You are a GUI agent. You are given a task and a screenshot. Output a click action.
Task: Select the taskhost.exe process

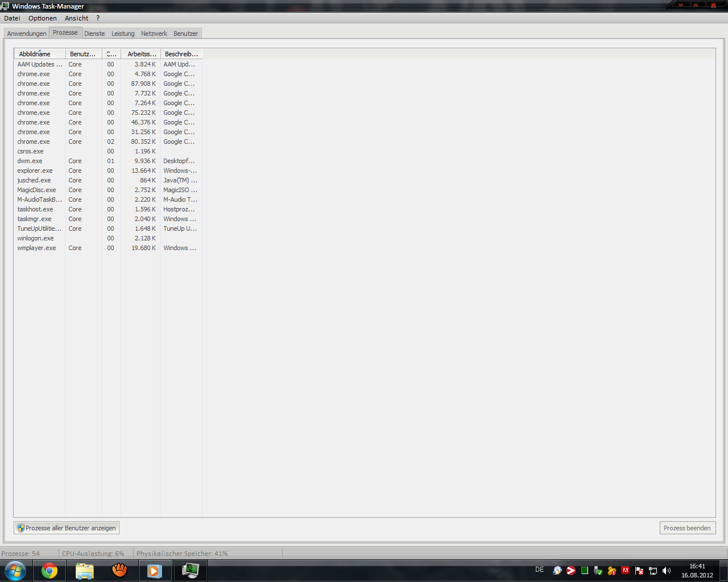(x=108, y=209)
